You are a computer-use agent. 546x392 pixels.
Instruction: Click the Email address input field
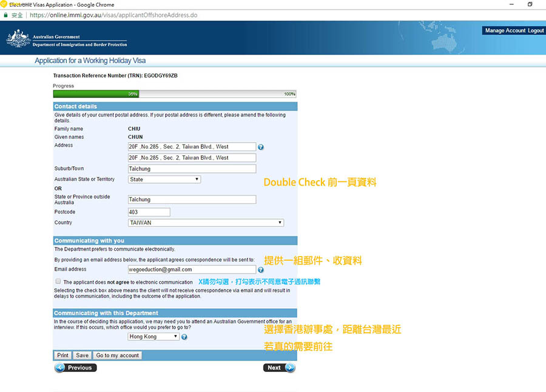[x=192, y=269]
